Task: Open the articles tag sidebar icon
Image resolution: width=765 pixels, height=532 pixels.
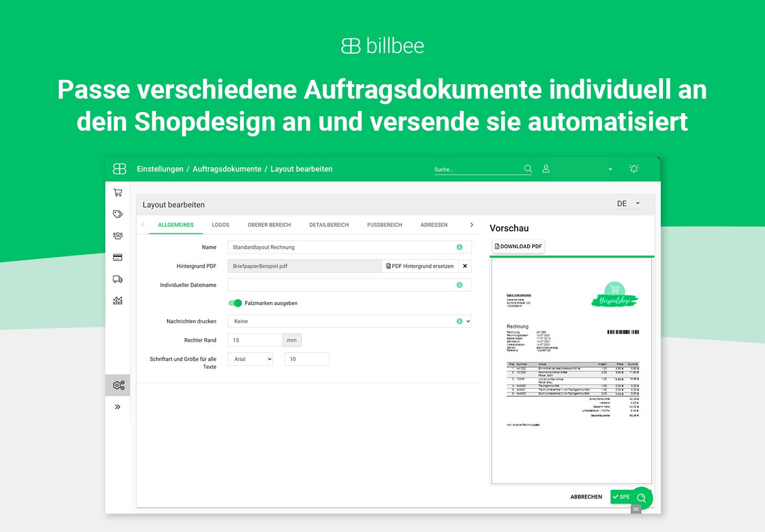Action: point(118,214)
